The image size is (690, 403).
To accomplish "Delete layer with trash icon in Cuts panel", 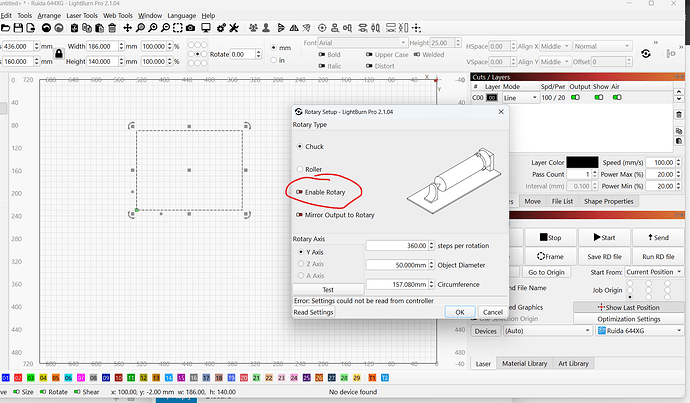I will coord(679,114).
